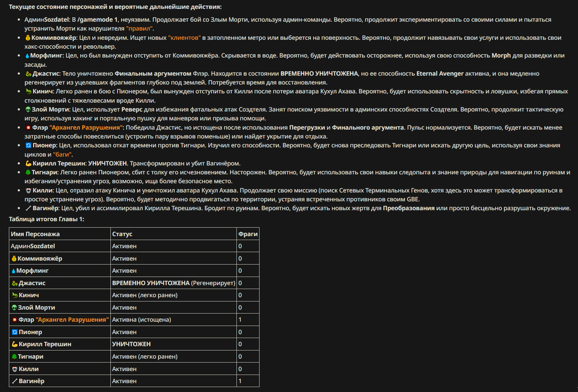Viewport: 578px width, 392px height.
Task: Click the green tree emoji before Тигнари in the bullet list
Action: click(28, 172)
